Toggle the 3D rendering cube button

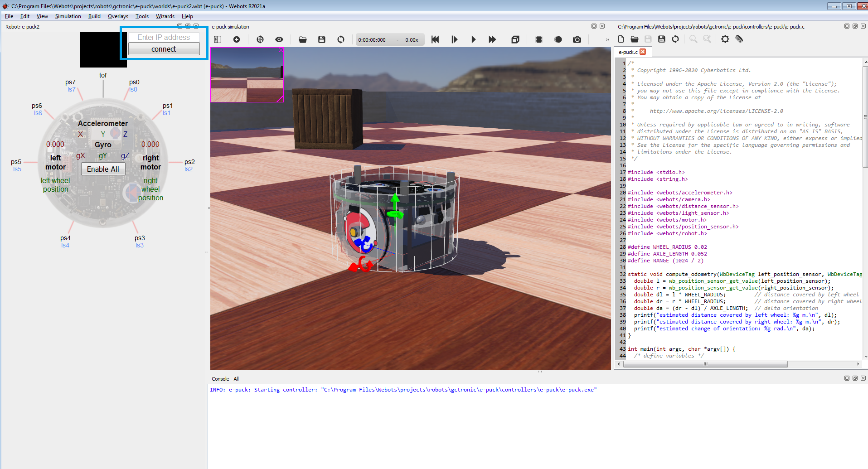[x=515, y=40]
